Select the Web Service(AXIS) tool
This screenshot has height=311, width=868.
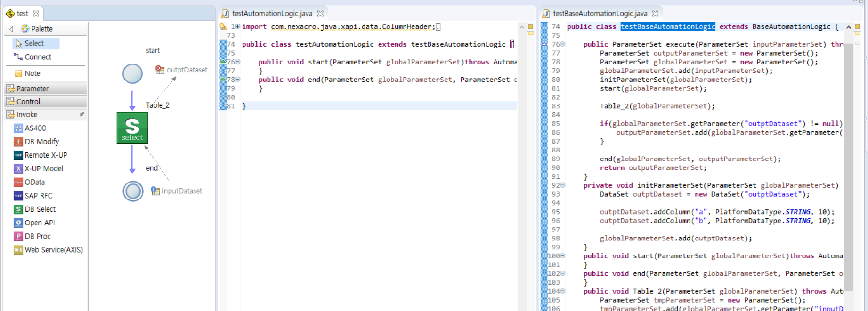coord(53,250)
